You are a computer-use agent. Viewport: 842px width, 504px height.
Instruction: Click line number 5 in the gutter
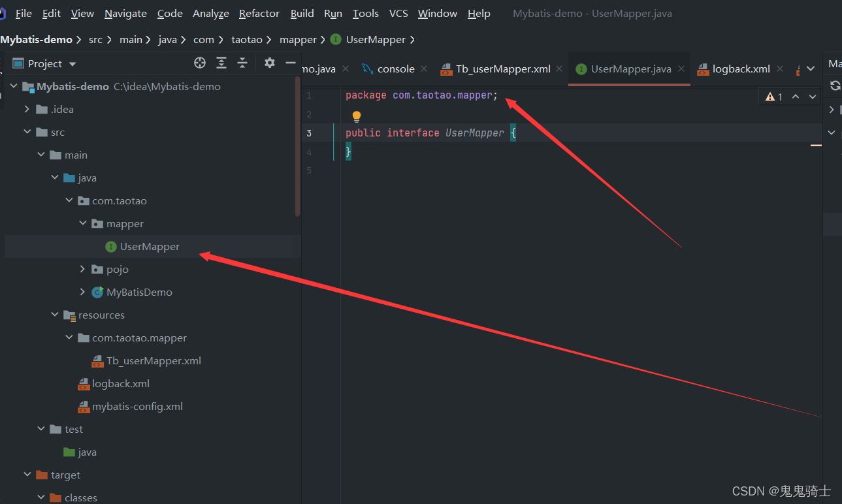309,170
